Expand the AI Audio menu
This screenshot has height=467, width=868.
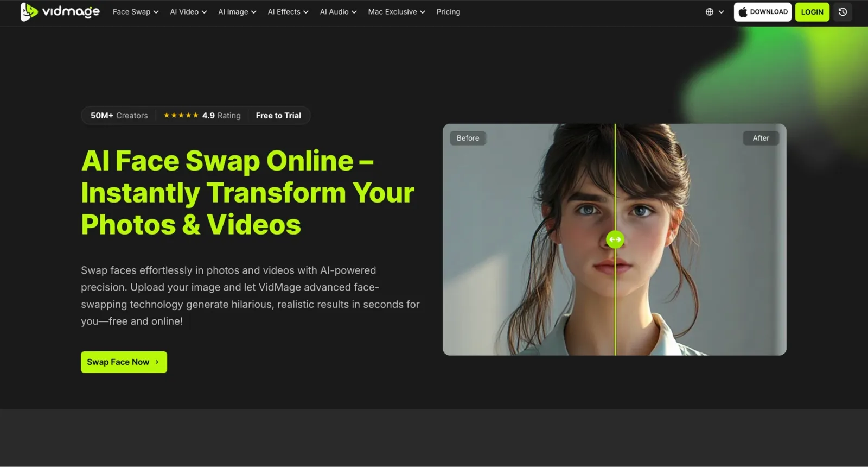point(338,12)
